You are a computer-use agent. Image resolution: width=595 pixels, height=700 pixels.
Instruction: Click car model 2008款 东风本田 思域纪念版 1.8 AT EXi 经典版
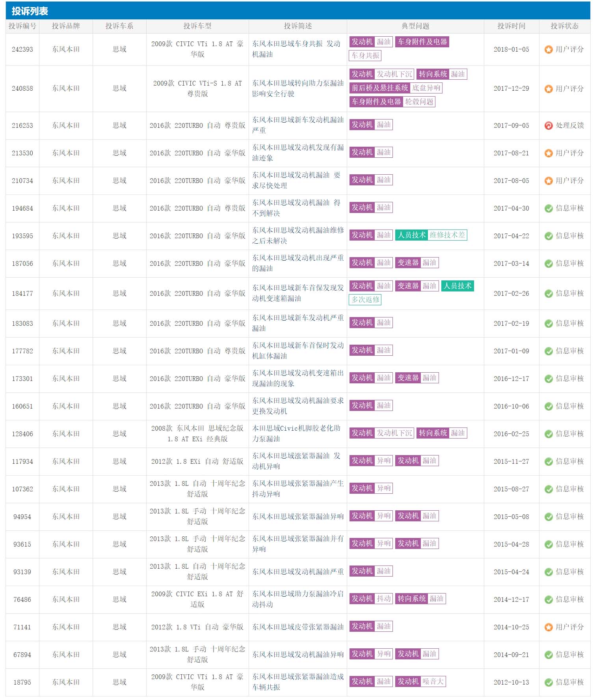197,434
